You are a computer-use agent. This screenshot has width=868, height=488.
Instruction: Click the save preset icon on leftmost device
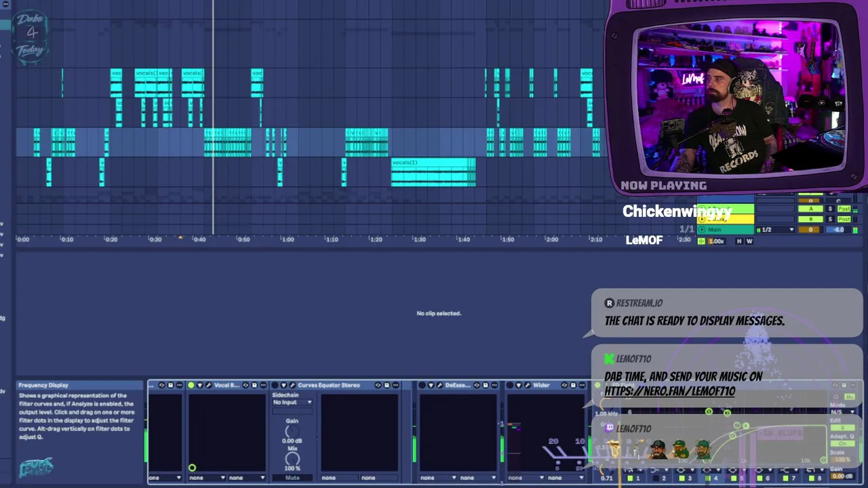point(170,385)
